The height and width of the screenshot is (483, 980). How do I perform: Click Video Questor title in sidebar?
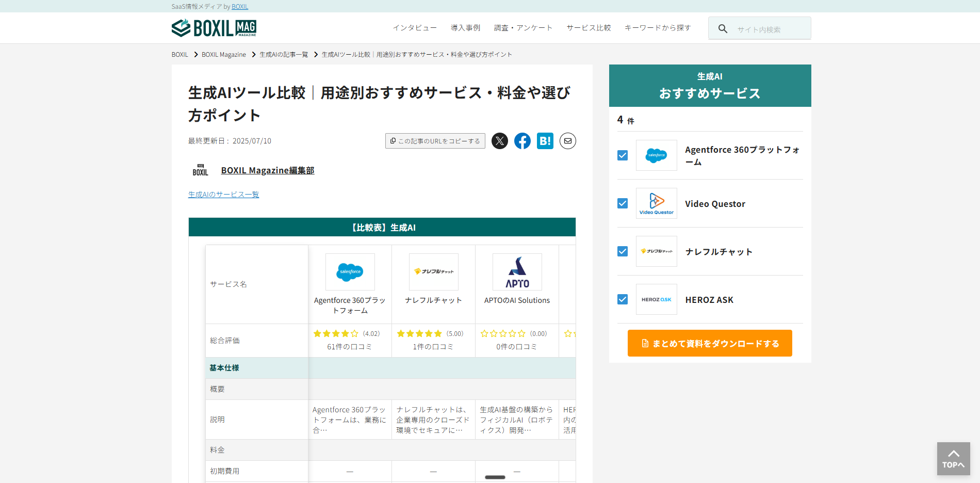715,204
